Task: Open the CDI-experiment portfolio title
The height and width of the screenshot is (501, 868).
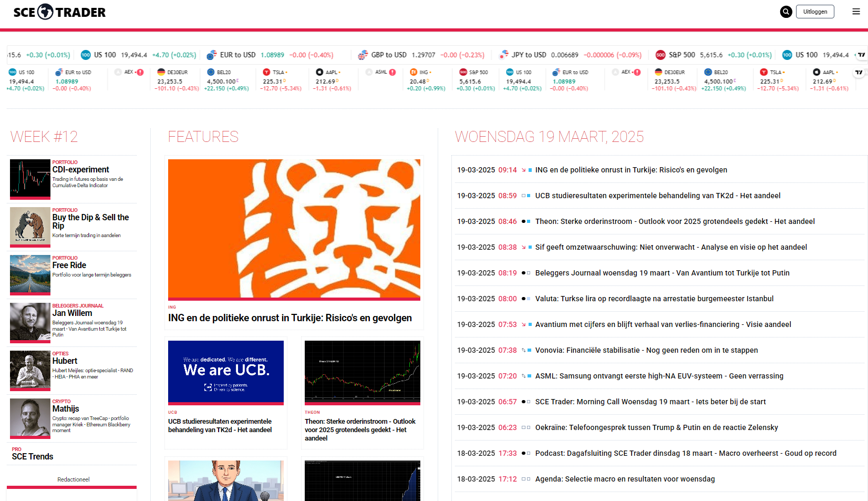Action: 81,169
